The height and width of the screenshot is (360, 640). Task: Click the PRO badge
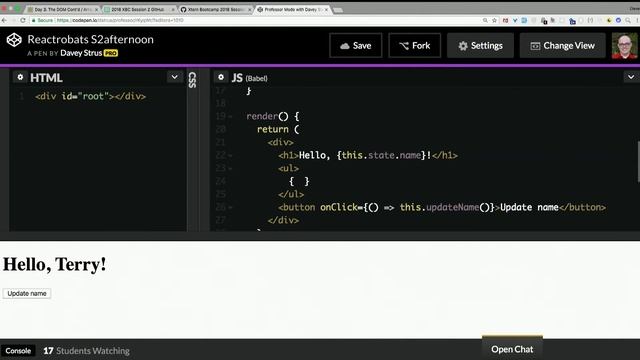click(x=111, y=53)
